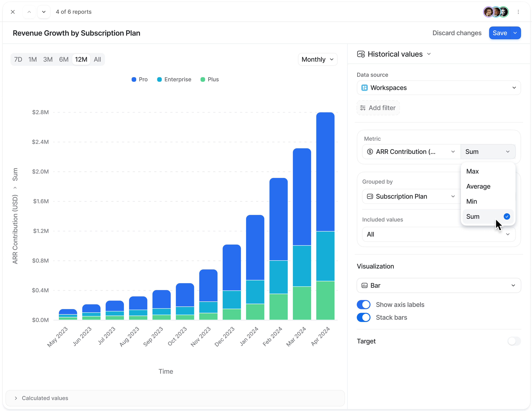Enable the Target toggle
The width and height of the screenshot is (532, 411).
(514, 341)
